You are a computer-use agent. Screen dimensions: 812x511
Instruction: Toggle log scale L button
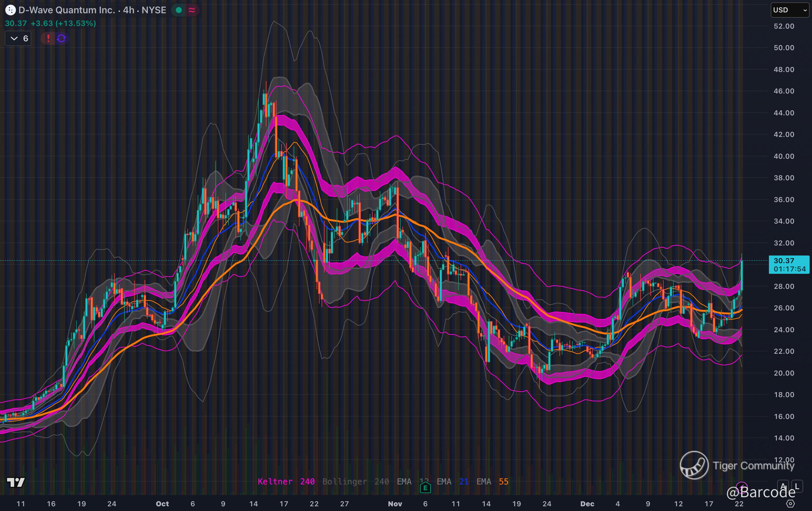pyautogui.click(x=797, y=487)
